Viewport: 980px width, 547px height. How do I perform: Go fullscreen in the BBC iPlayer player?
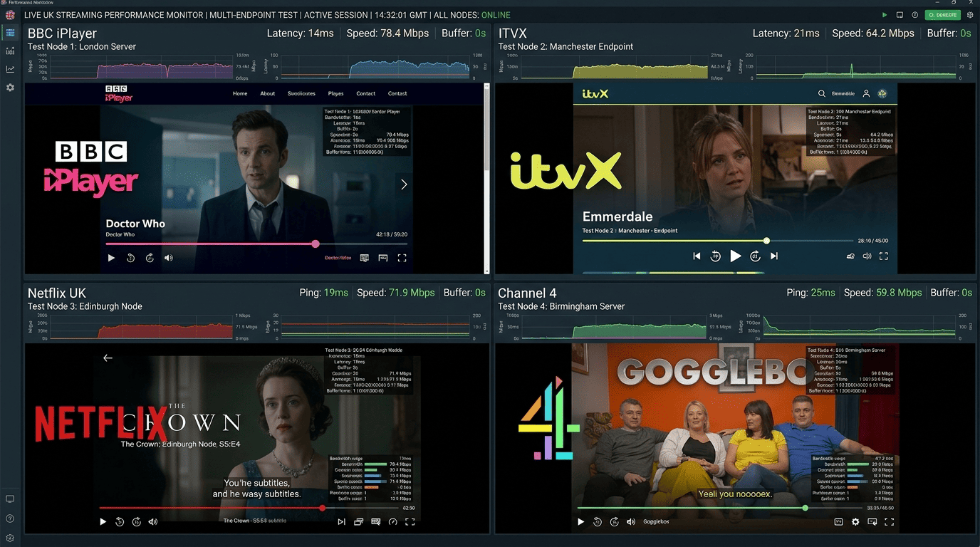pos(402,258)
